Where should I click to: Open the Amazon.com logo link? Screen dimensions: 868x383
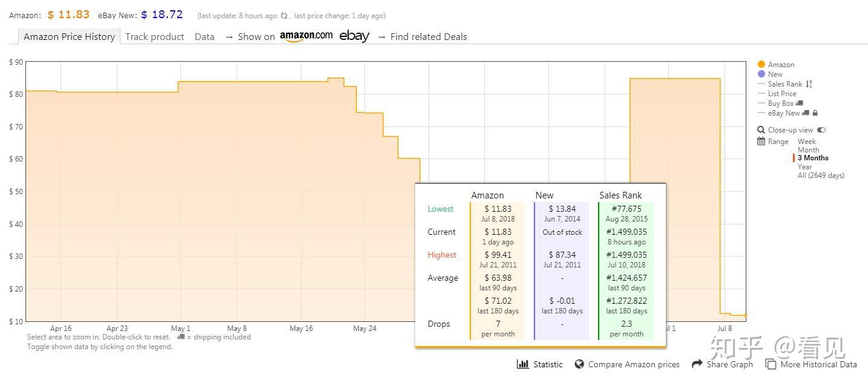tap(306, 36)
